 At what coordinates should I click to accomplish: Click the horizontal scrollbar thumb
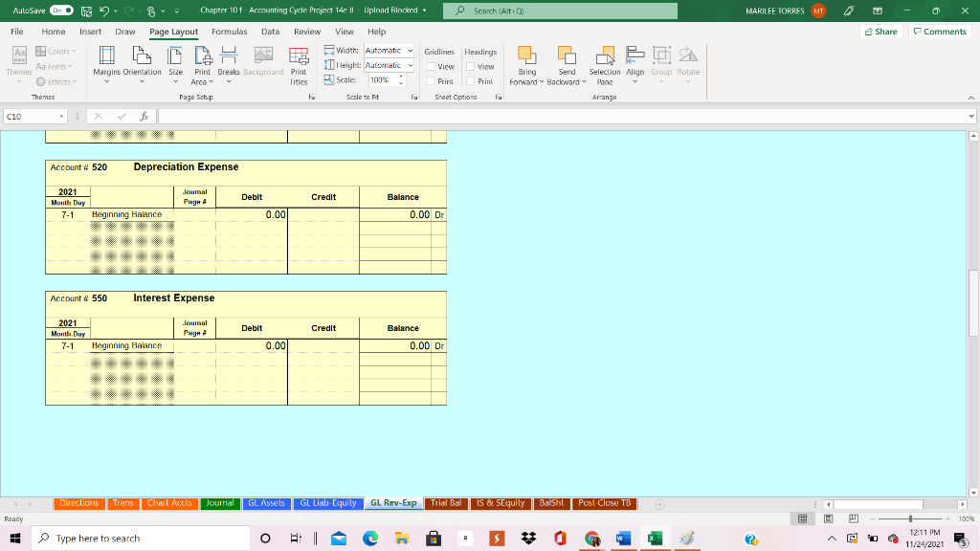pos(879,504)
